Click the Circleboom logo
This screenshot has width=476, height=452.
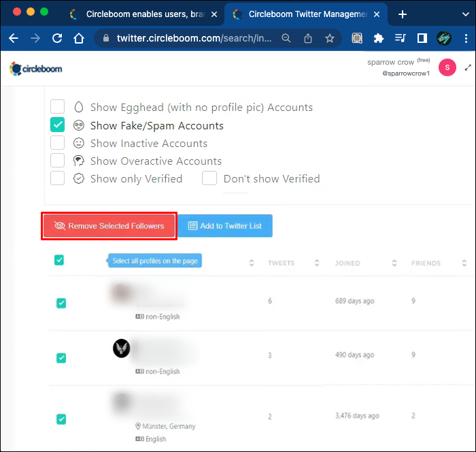click(36, 69)
